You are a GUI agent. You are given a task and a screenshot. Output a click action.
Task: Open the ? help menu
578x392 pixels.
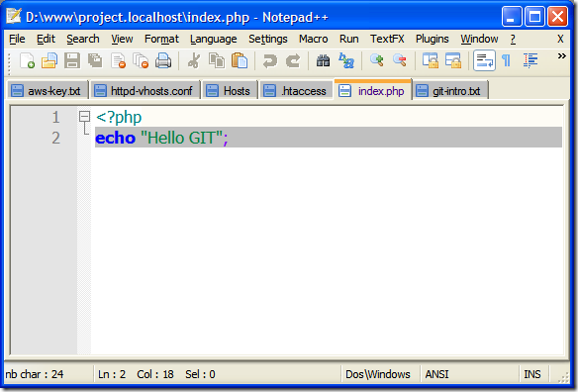(513, 39)
